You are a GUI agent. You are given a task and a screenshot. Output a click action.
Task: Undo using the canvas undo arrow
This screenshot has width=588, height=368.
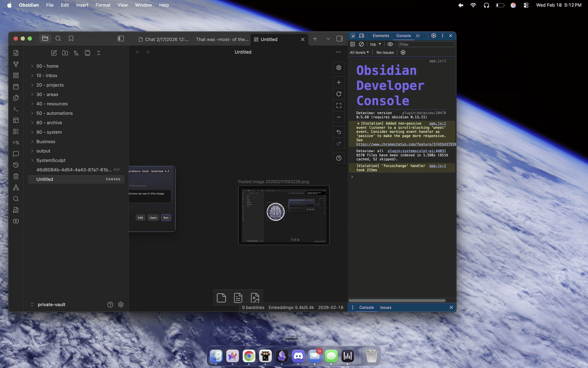pos(339,132)
